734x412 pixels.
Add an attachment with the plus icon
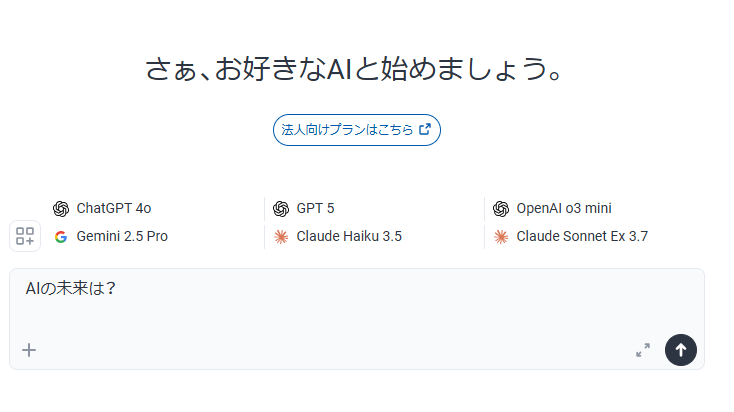tap(29, 350)
